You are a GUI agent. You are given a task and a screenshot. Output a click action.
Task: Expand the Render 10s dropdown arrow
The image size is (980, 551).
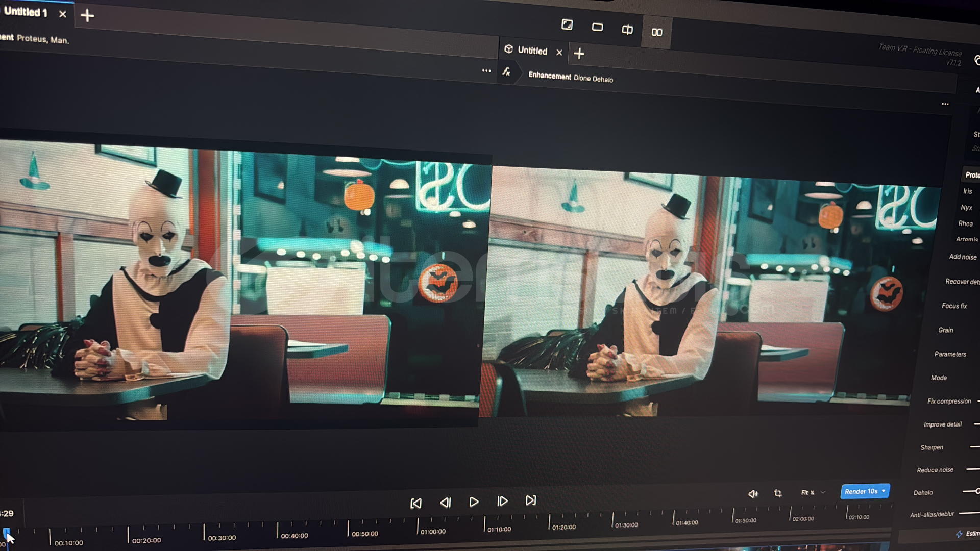coord(884,491)
